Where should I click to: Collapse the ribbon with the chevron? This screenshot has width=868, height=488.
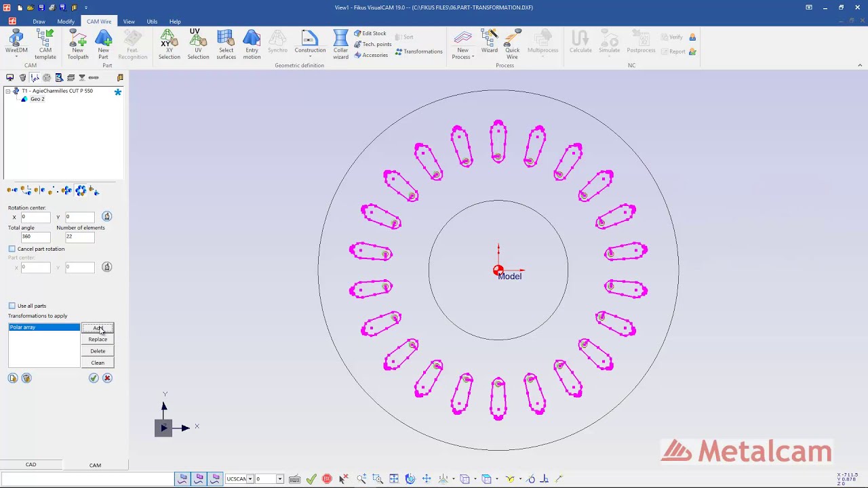(x=860, y=66)
